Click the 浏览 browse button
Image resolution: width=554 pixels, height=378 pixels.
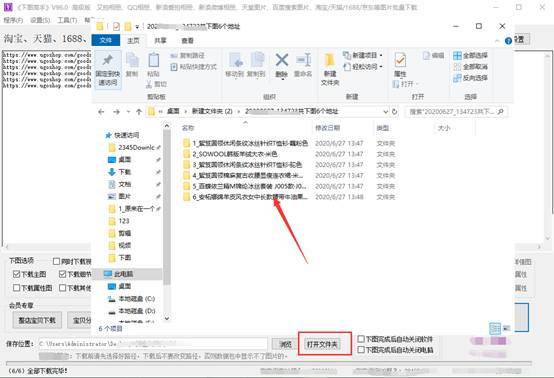click(285, 344)
